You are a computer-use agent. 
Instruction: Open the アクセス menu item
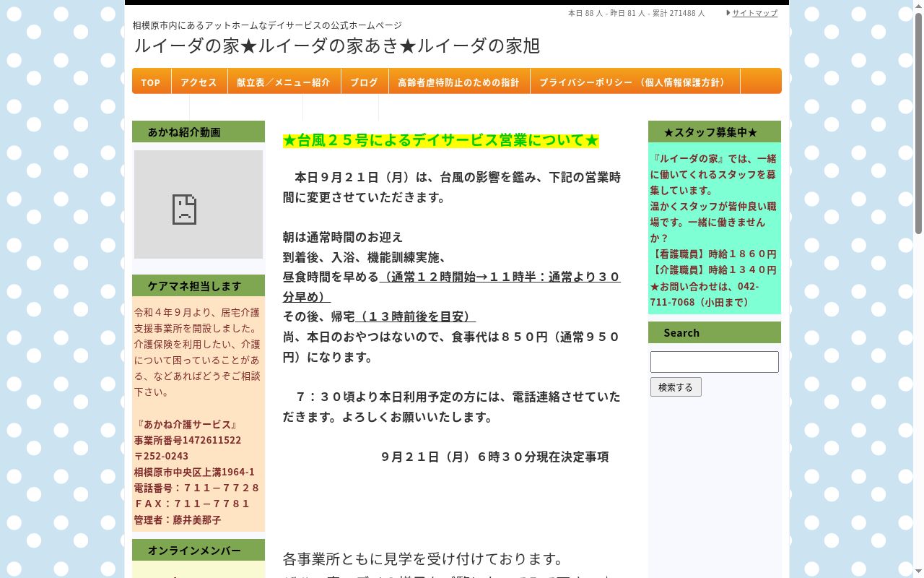(199, 82)
